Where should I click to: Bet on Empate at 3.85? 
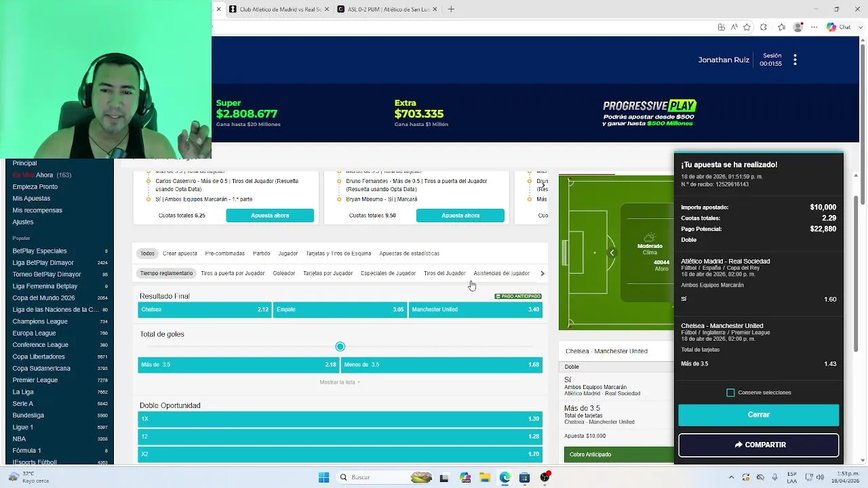click(x=340, y=310)
